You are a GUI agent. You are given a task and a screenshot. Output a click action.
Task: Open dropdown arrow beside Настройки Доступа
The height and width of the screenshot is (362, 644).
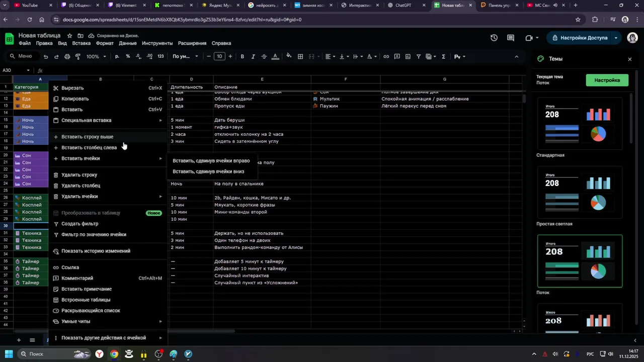(616, 38)
